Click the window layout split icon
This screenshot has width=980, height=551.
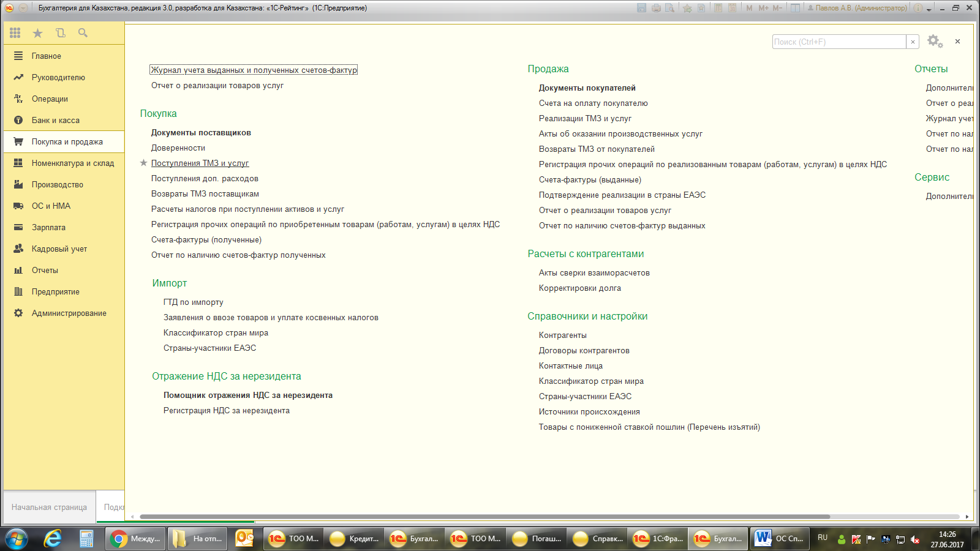coord(795,8)
